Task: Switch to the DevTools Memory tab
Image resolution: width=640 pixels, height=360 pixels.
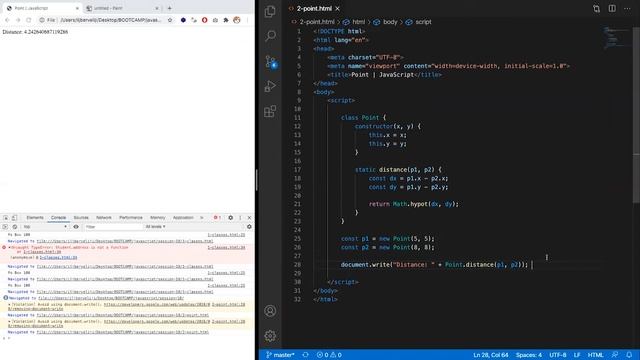Action: coord(158,218)
